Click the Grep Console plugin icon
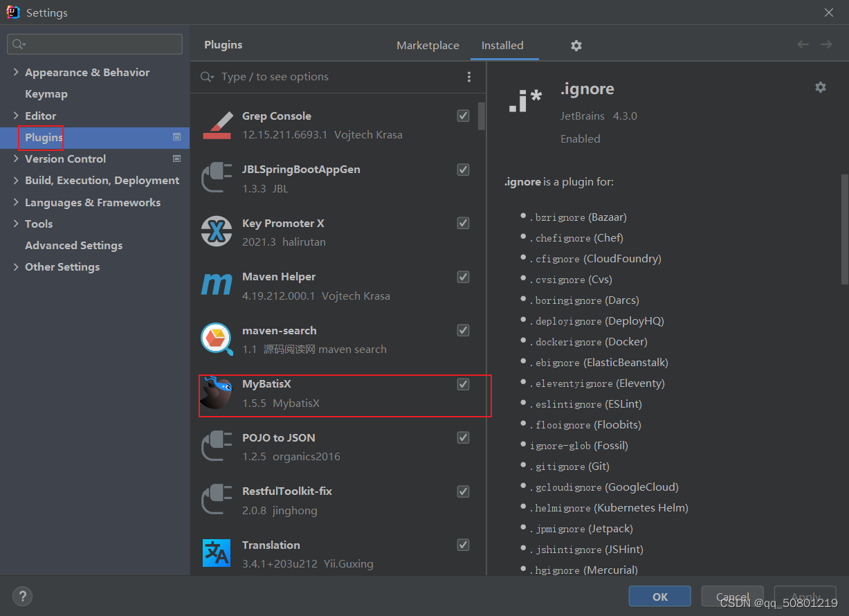The image size is (849, 616). click(x=217, y=125)
